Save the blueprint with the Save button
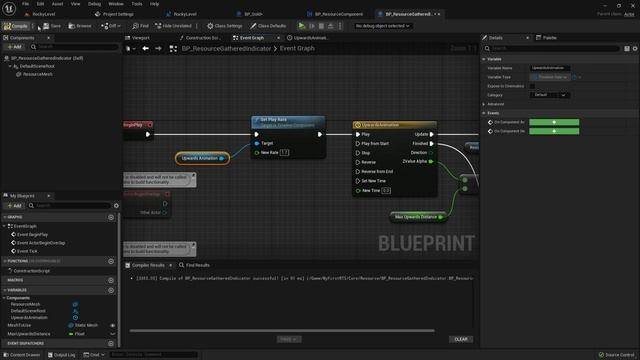 52,26
